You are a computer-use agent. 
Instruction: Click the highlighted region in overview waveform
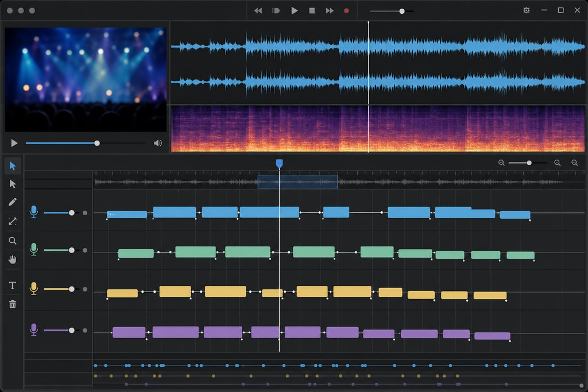[x=297, y=182]
